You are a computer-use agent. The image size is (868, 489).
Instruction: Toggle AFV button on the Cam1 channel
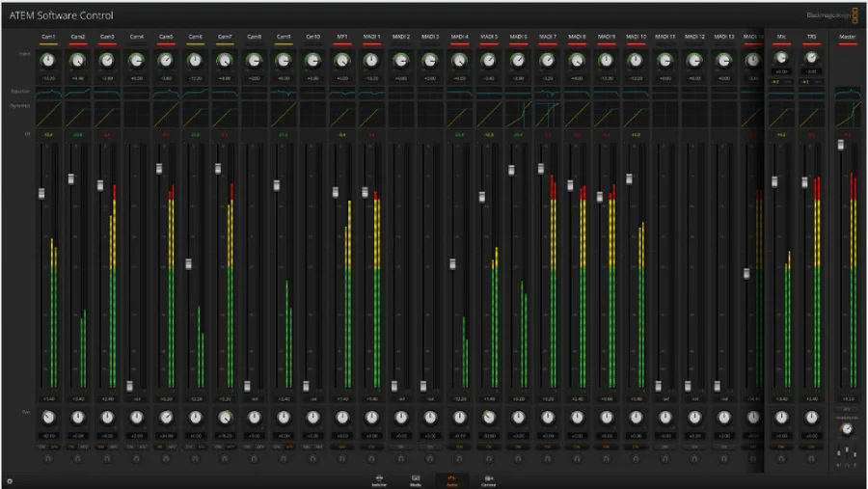point(54,447)
